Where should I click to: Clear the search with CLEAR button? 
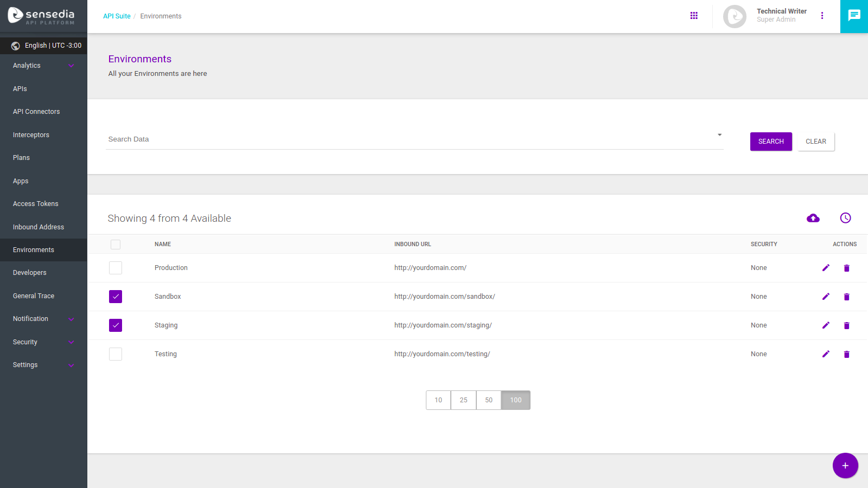click(x=816, y=142)
